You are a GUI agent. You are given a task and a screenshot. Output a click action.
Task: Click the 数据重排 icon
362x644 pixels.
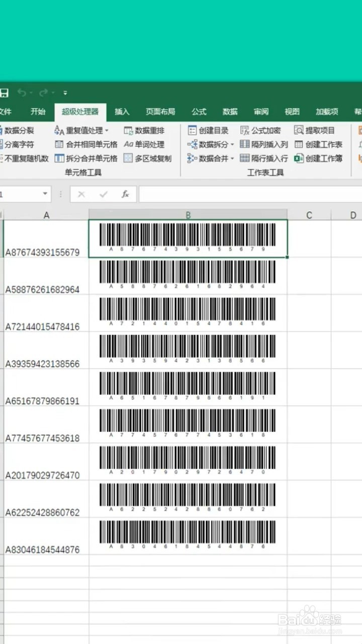(128, 130)
